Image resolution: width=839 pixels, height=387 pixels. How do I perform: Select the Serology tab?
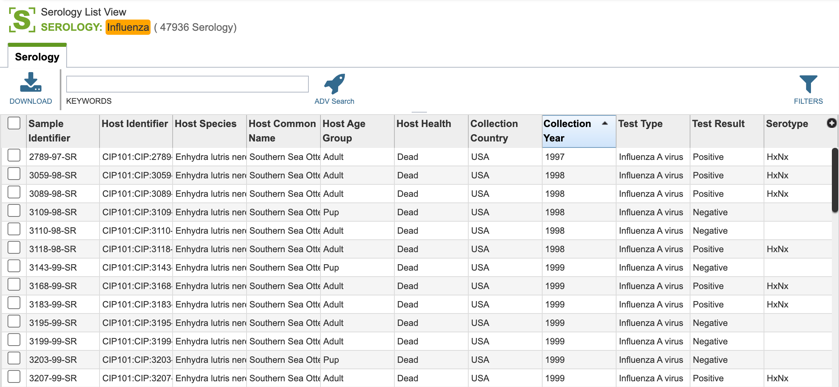pos(37,57)
